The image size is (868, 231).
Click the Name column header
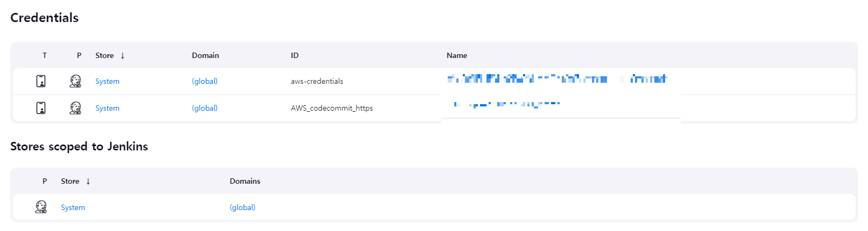tap(457, 55)
